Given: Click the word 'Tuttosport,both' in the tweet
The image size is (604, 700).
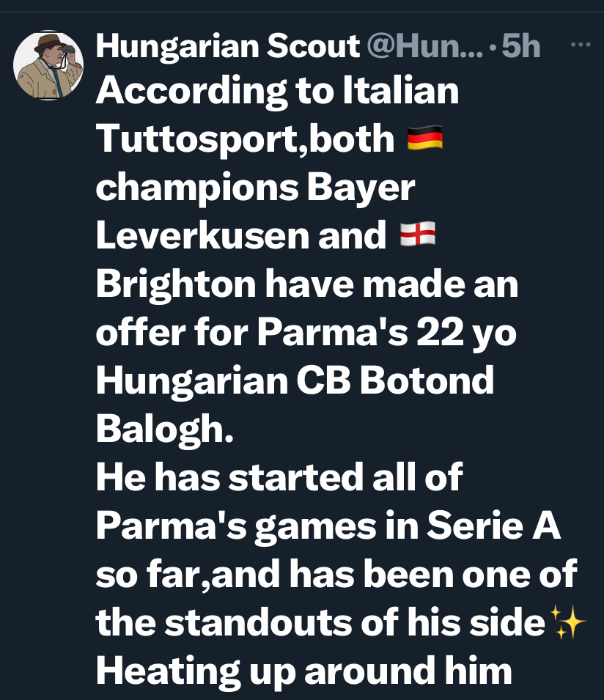Looking at the screenshot, I should [245, 139].
